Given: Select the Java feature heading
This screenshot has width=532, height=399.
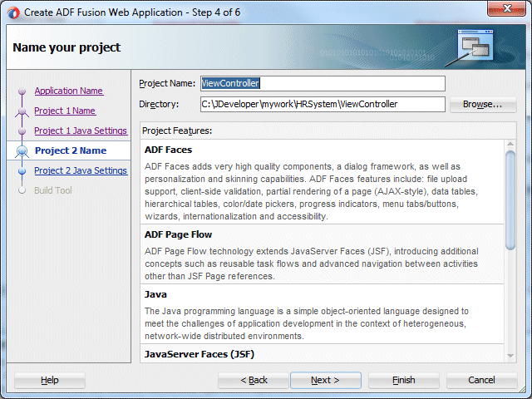Looking at the screenshot, I should point(155,294).
